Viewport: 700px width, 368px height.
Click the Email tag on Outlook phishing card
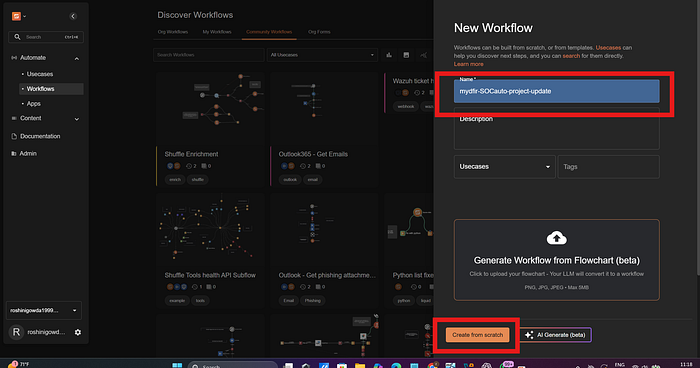tap(289, 301)
